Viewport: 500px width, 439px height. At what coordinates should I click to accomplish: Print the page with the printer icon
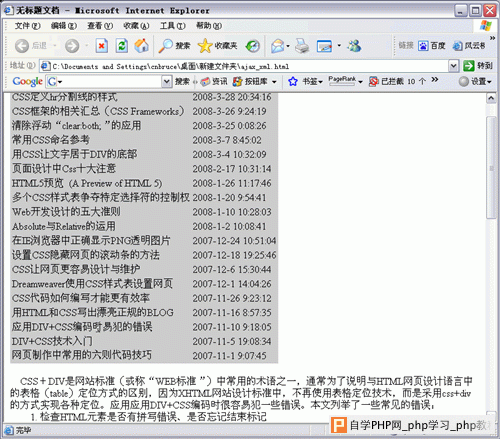click(x=302, y=46)
